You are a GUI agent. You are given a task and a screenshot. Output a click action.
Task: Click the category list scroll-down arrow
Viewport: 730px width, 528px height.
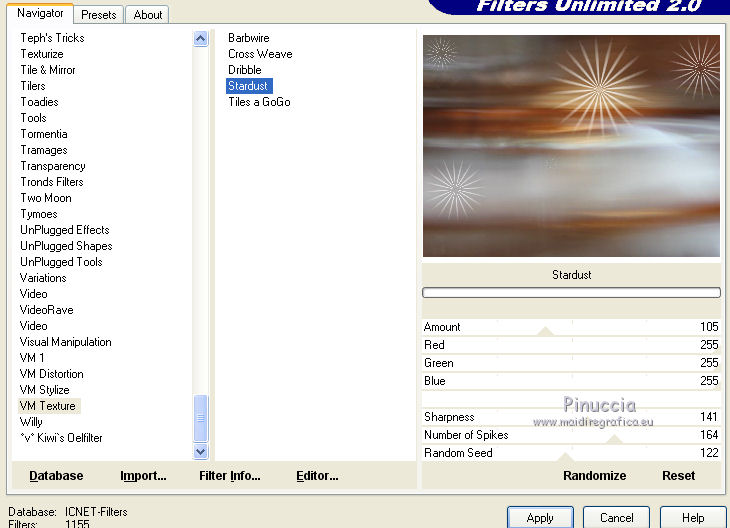pos(200,451)
